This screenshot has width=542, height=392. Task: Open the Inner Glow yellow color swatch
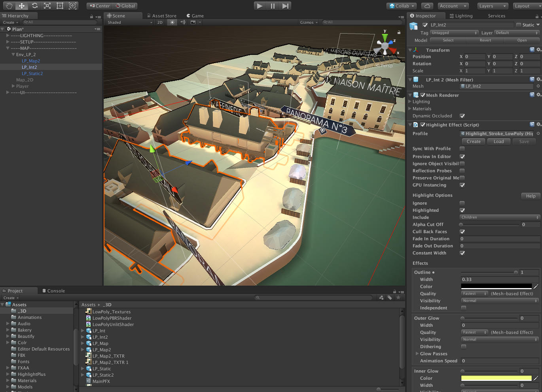496,378
